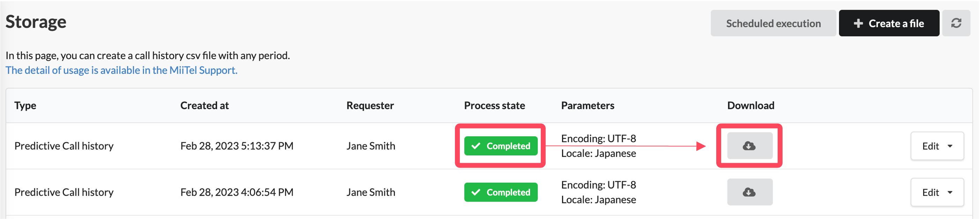Select the second row's Jane Smith requester

(371, 192)
